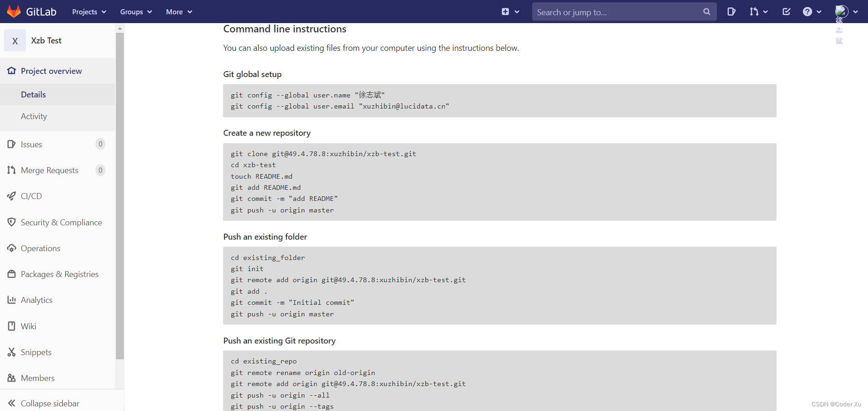Click the Merge Requests sidebar icon
The image size is (868, 411).
point(12,170)
